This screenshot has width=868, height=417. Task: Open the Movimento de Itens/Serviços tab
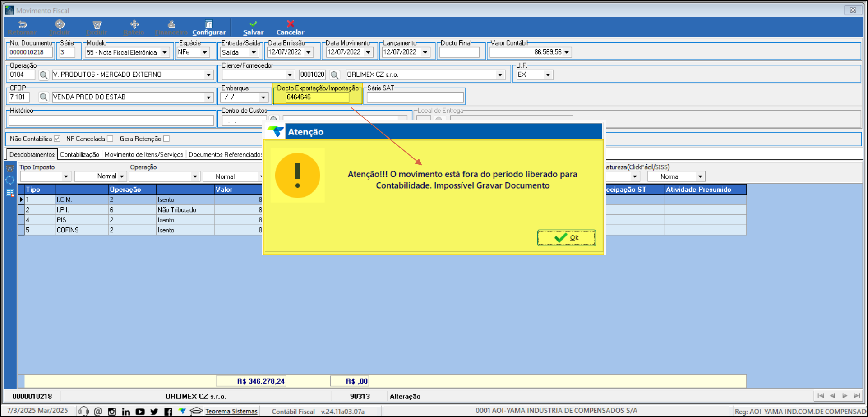(144, 154)
